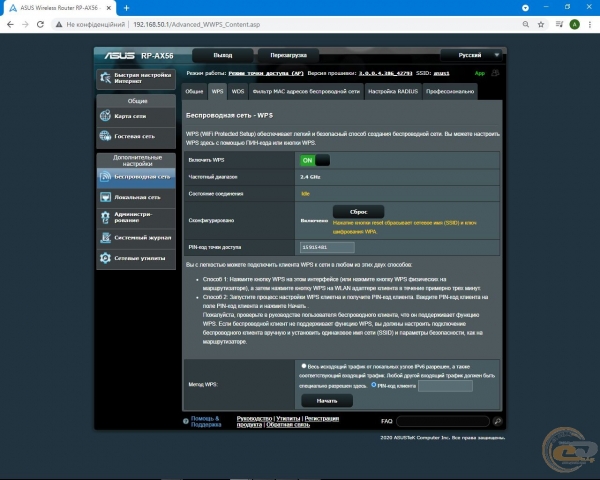This screenshot has width=600, height=480.
Task: Open the Профессионально tab
Action: coord(450,91)
